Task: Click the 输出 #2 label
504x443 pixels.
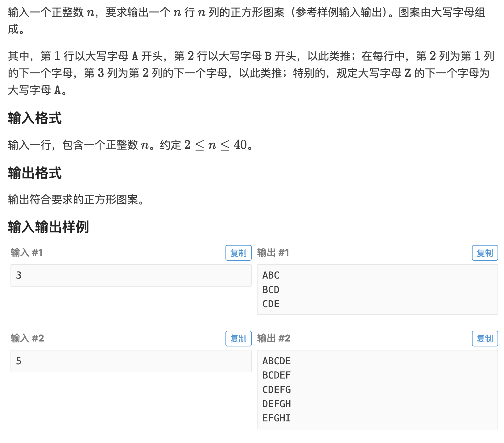Action: pos(274,338)
